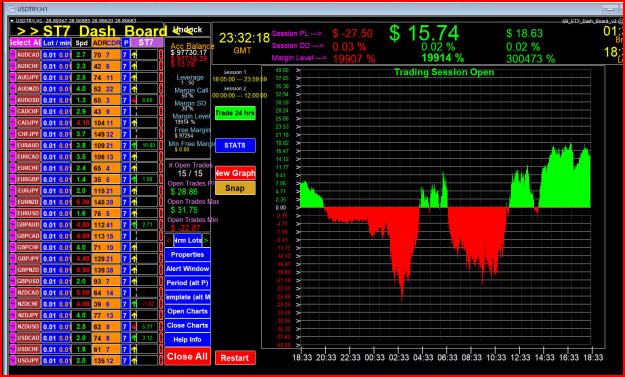Image resolution: width=625 pixels, height=377 pixels.
Task: Click the yellow arrow in GBPUSD row
Action: [134, 281]
